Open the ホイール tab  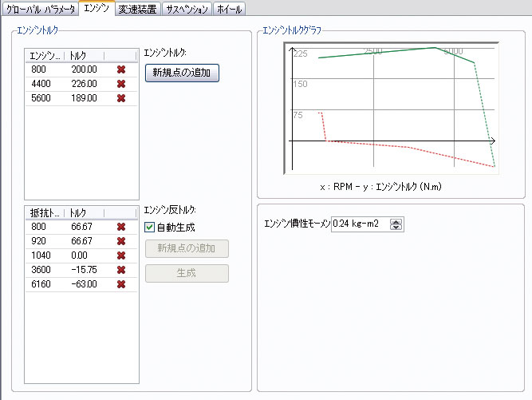pyautogui.click(x=230, y=9)
